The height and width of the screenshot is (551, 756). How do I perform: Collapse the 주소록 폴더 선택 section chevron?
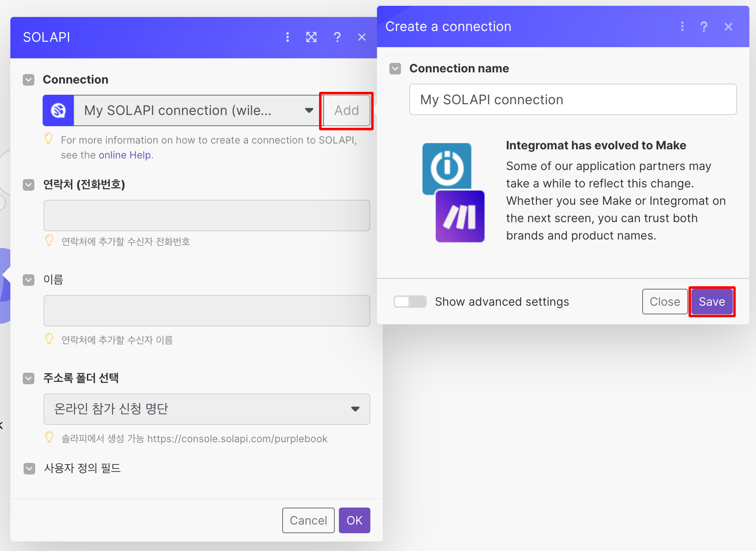pos(29,379)
